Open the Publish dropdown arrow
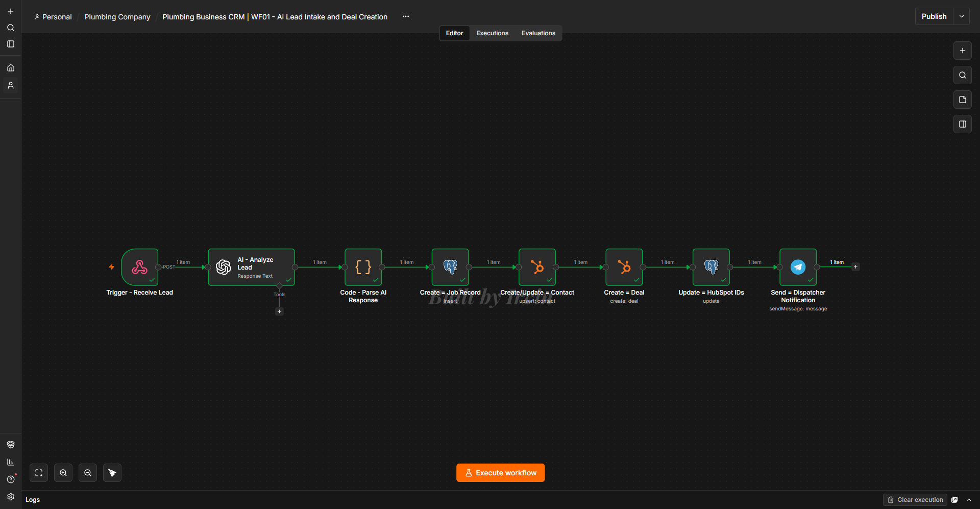This screenshot has width=980, height=509. click(x=962, y=16)
